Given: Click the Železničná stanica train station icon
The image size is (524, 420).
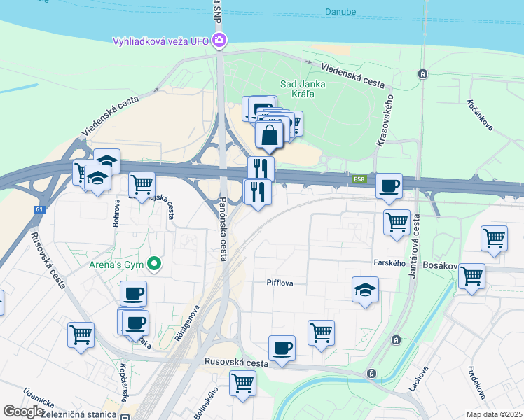Looking at the screenshot, I should (125, 416).
